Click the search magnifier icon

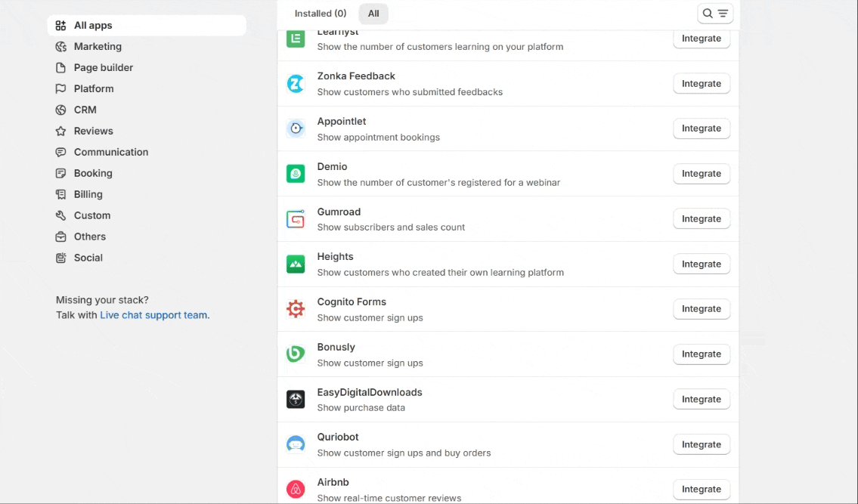pyautogui.click(x=708, y=14)
